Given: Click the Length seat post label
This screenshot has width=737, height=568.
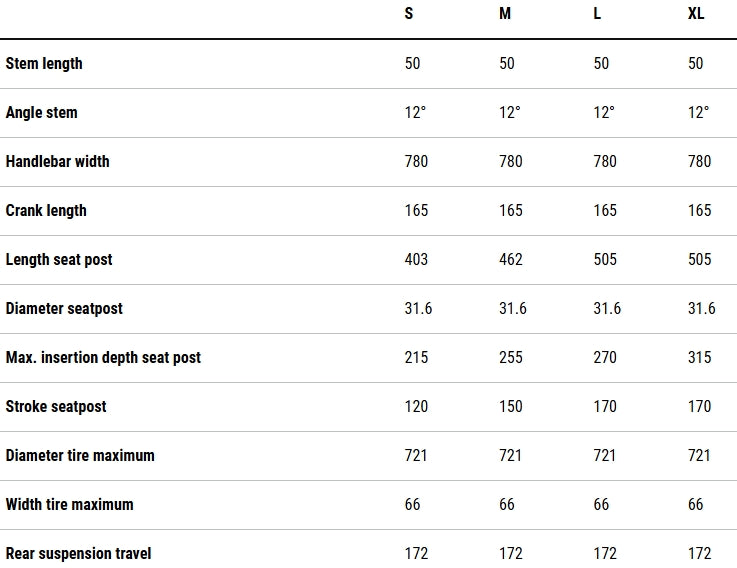Looking at the screenshot, I should (59, 259).
